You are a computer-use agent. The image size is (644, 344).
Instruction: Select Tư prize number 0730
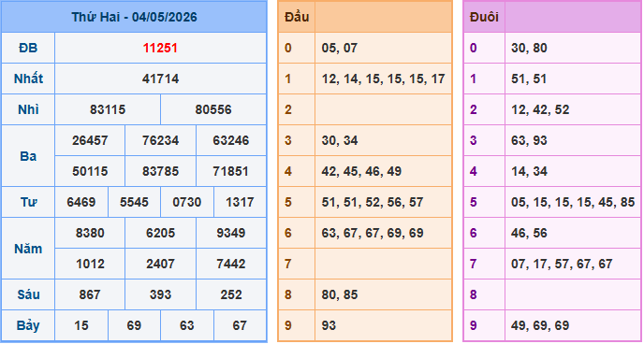[x=187, y=202]
